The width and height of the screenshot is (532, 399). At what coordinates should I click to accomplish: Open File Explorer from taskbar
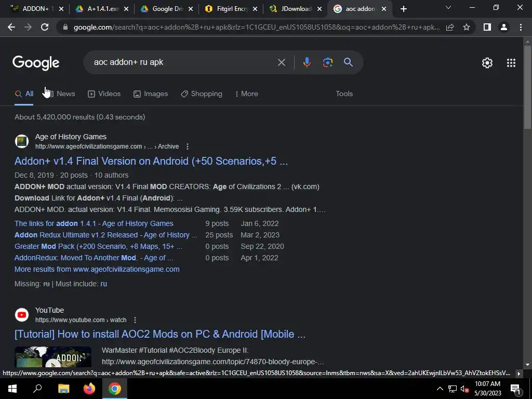pyautogui.click(x=63, y=389)
